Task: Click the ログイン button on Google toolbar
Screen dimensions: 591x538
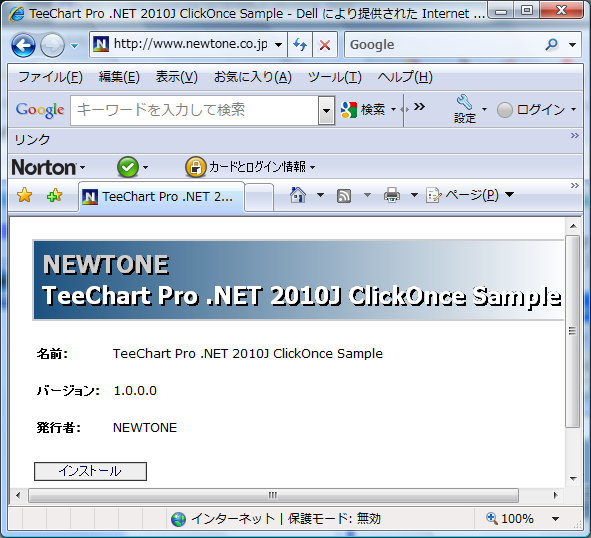Action: (x=531, y=110)
